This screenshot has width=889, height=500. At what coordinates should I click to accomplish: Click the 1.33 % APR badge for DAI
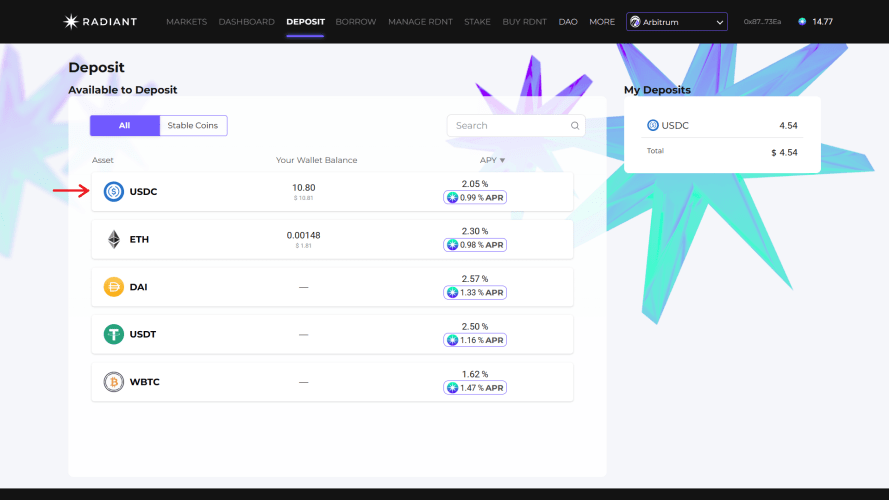[475, 293]
